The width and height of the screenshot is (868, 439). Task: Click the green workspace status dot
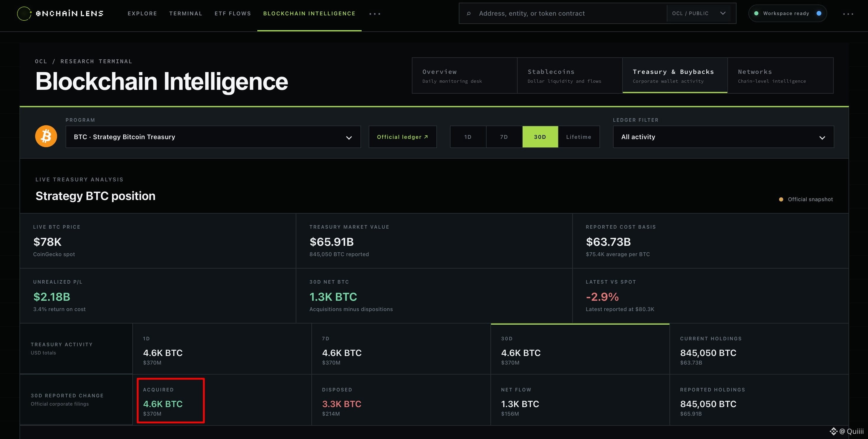coord(756,14)
